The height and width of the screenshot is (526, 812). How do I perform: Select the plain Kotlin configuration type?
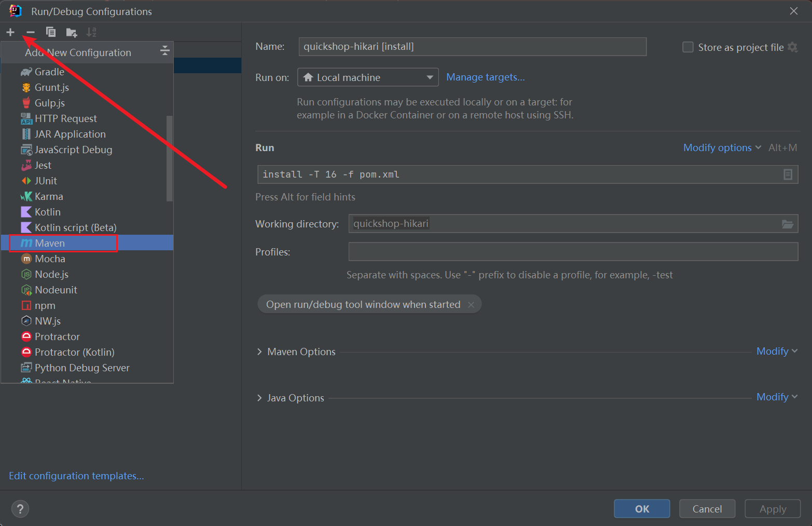click(x=87, y=212)
